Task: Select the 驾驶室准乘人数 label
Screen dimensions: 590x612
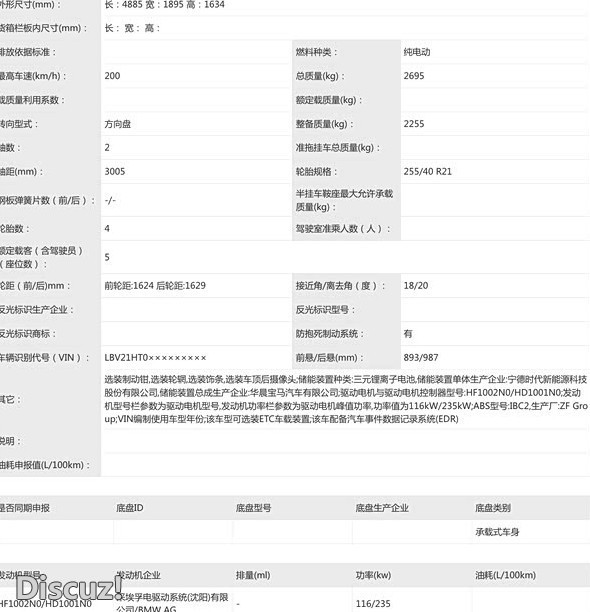Action: point(343,229)
